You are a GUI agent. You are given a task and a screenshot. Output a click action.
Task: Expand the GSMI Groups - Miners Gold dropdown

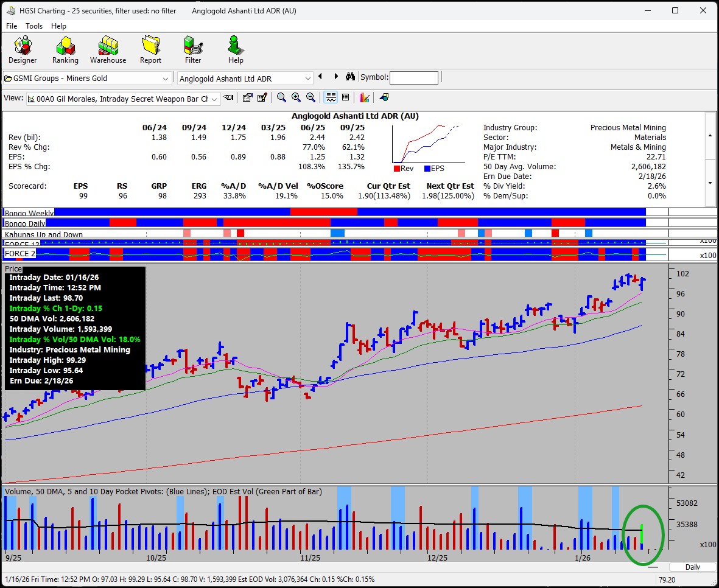[166, 79]
